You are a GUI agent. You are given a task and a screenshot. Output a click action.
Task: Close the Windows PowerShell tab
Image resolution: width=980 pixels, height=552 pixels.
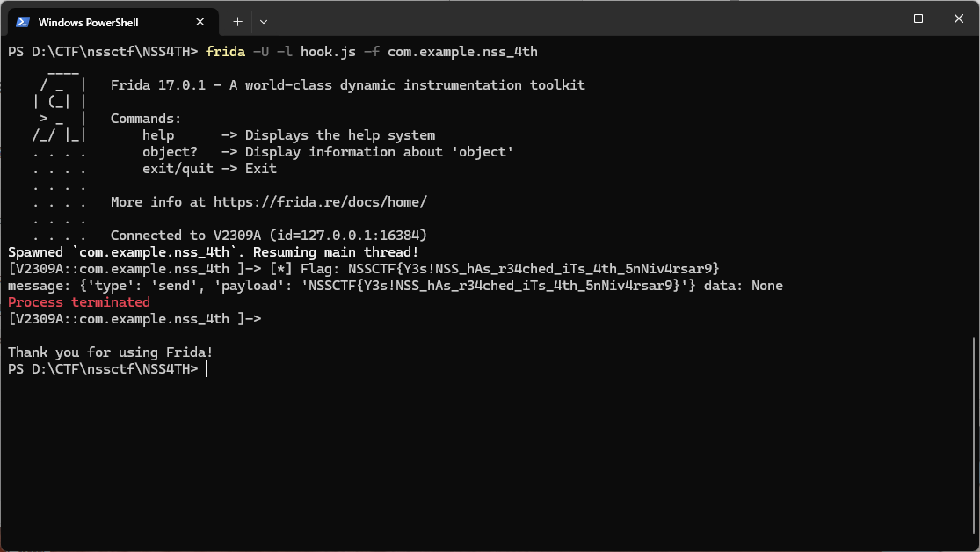(200, 22)
